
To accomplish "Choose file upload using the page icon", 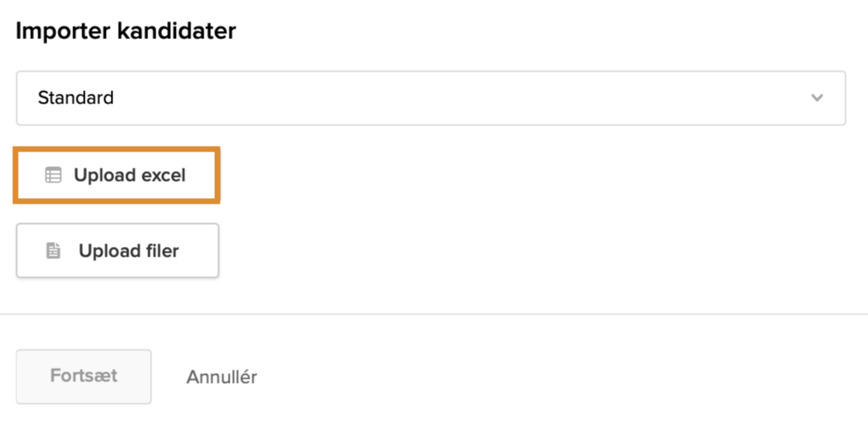I will point(53,251).
